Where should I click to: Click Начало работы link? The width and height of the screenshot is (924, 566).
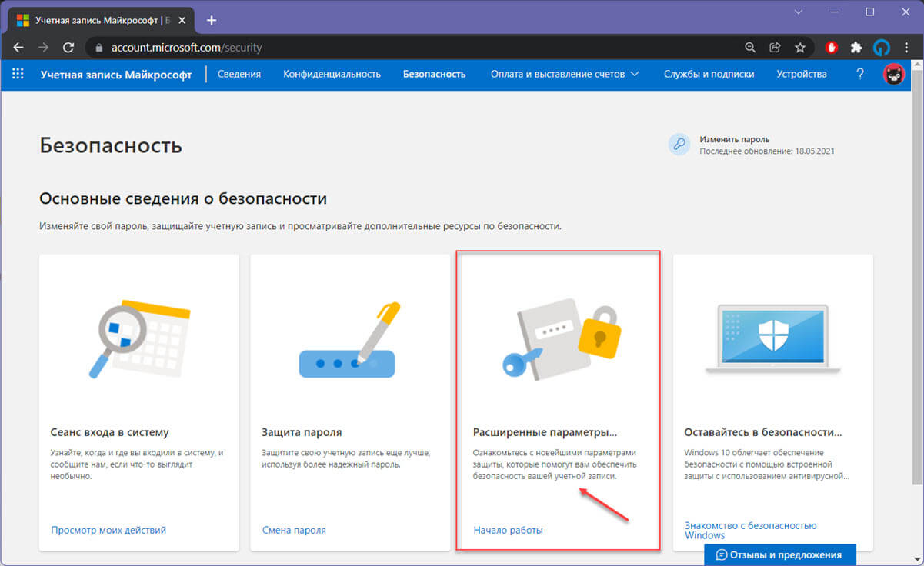[x=508, y=530]
